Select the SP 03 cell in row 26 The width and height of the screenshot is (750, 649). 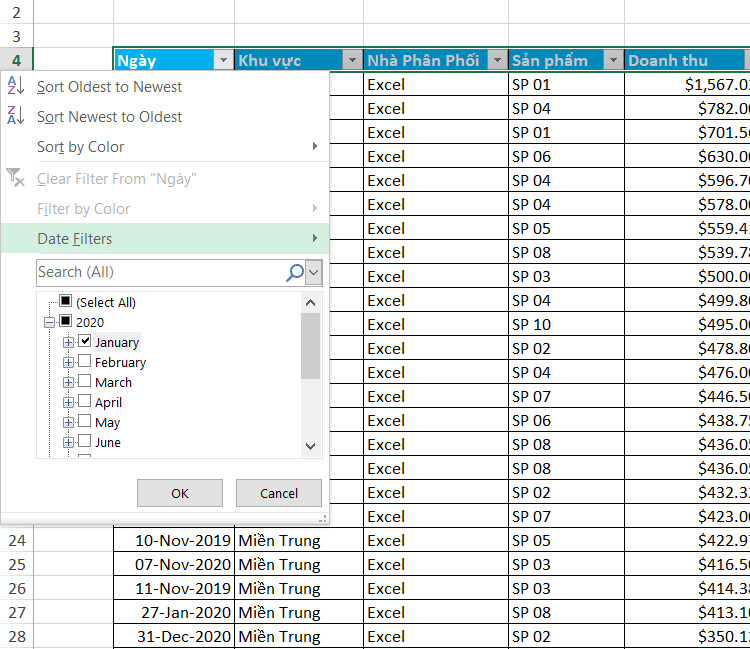point(566,588)
